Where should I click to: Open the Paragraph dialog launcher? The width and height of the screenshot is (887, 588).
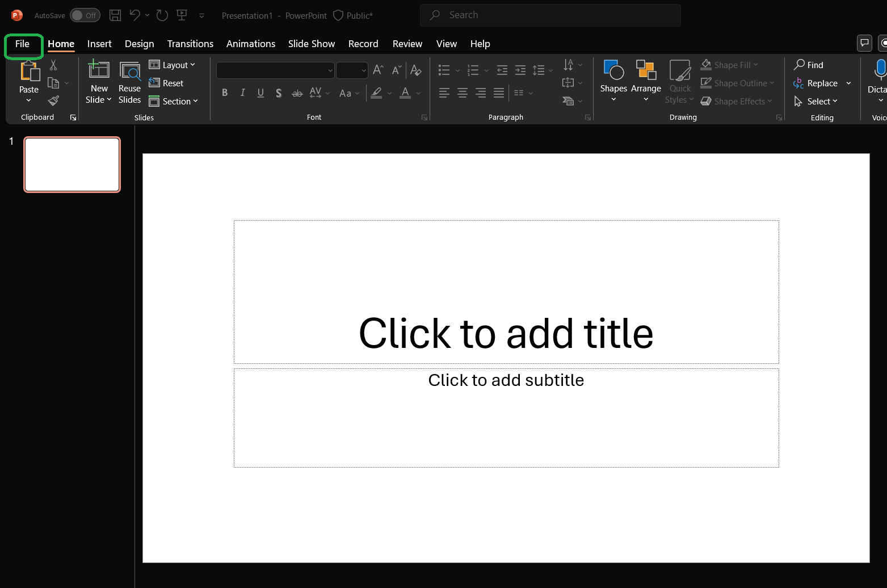coord(588,117)
